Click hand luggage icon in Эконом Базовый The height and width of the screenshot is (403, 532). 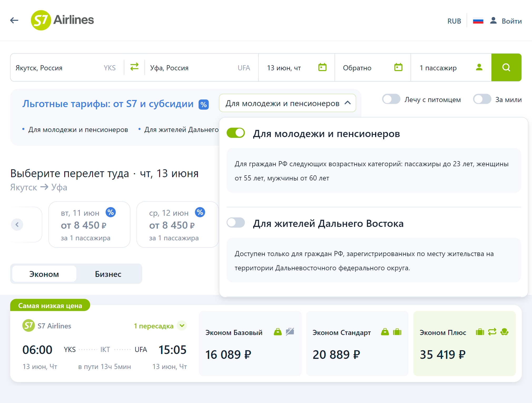pos(278,332)
